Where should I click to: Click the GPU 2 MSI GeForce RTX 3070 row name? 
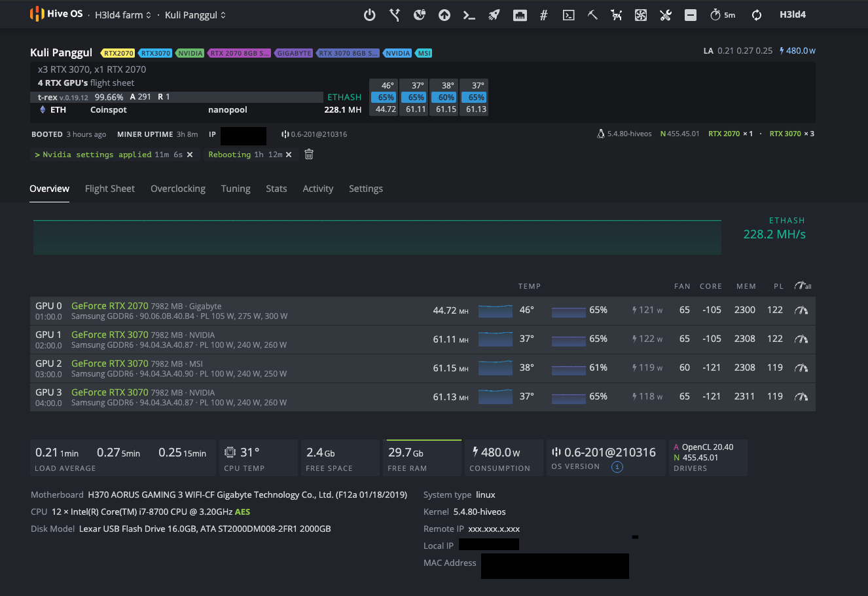point(109,363)
